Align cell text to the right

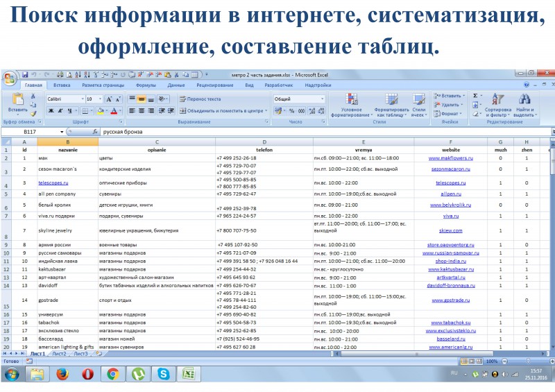(x=151, y=111)
